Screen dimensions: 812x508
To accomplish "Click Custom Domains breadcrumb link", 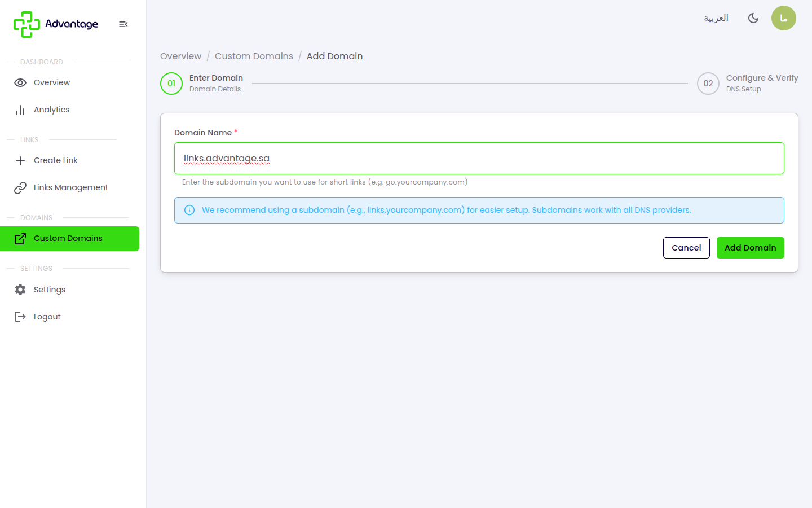I will tap(254, 56).
